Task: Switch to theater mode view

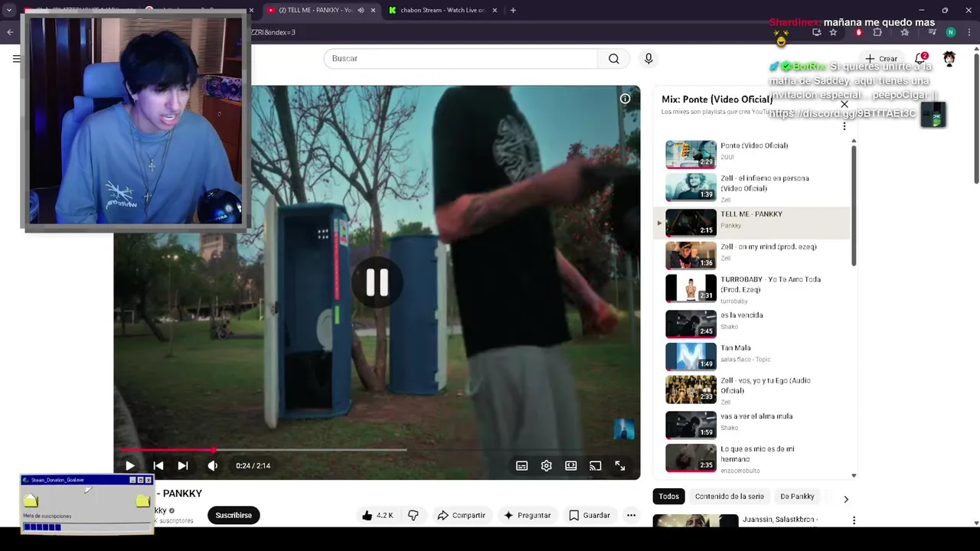Action: click(571, 465)
